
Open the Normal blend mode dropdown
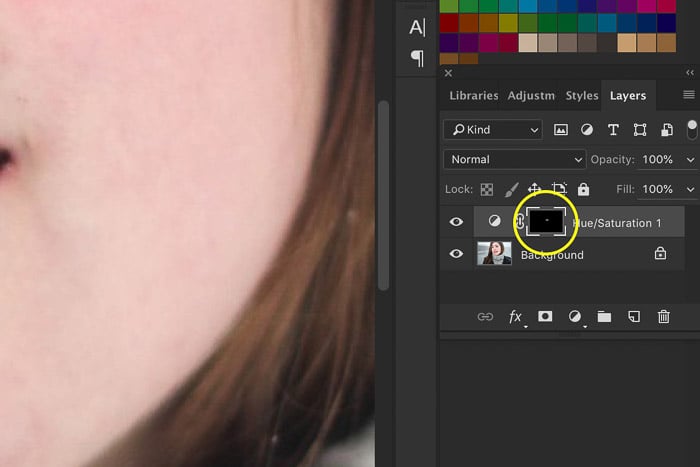515,159
